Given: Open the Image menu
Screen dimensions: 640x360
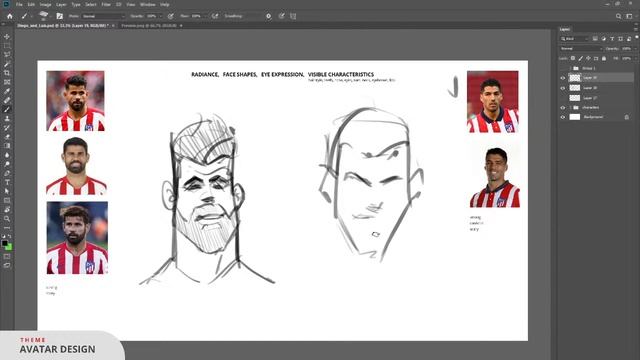Looking at the screenshot, I should pyautogui.click(x=45, y=4).
